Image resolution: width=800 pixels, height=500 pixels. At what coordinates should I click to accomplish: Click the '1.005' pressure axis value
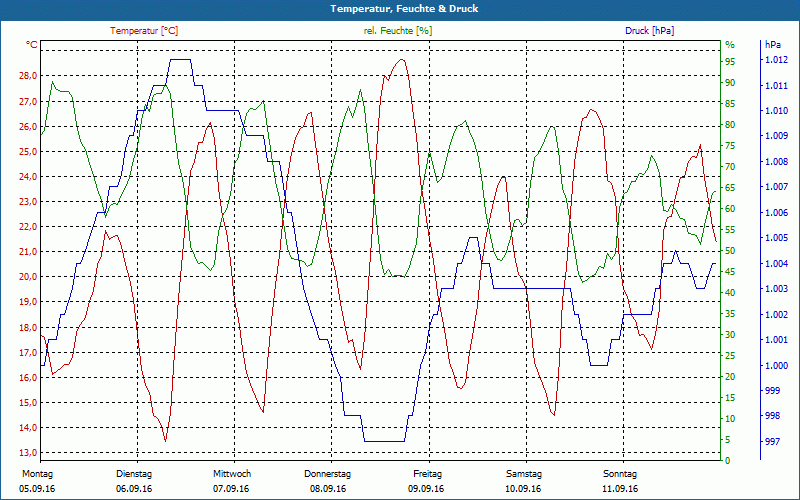coord(776,238)
